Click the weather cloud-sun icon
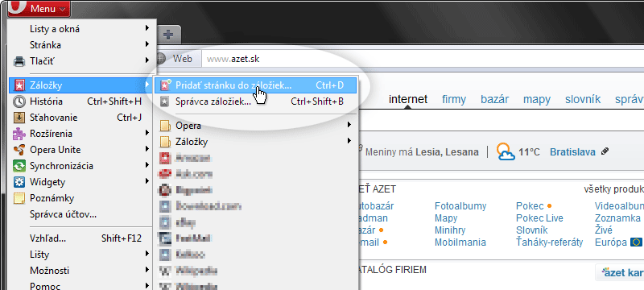This screenshot has height=290, width=644. click(506, 152)
